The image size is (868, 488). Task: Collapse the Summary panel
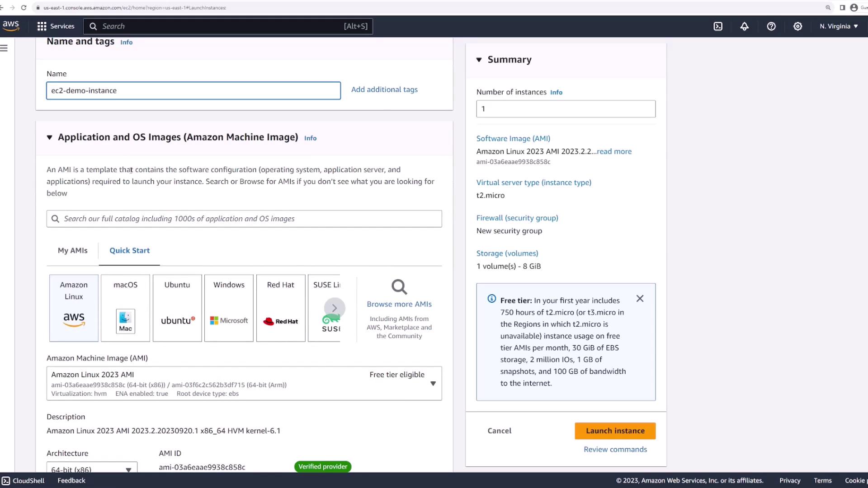click(479, 60)
